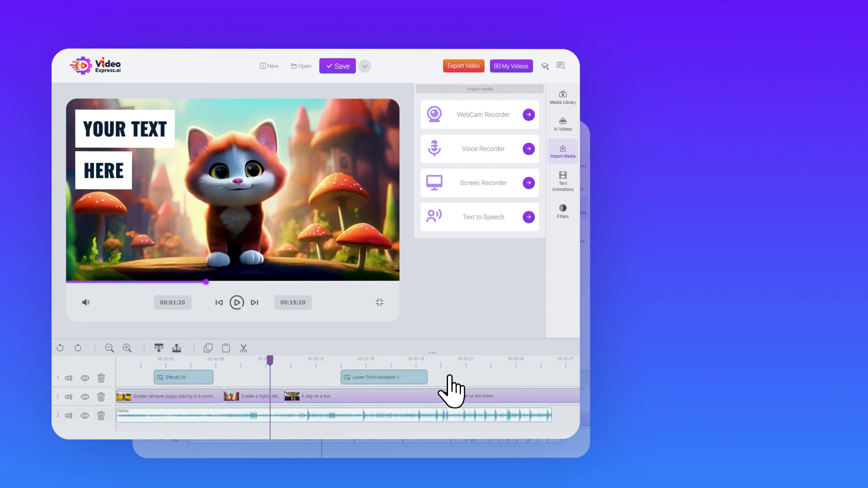868x488 pixels.
Task: Zoom in the timeline
Action: click(127, 348)
